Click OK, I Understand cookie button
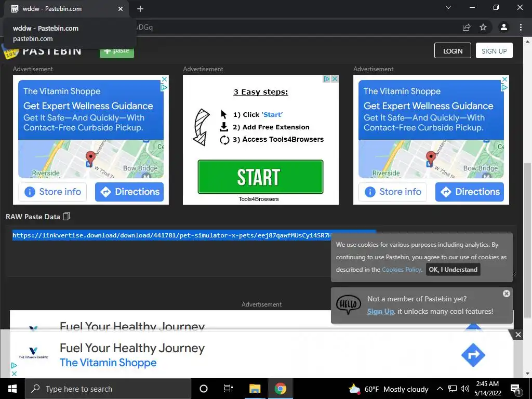The height and width of the screenshot is (399, 532). pyautogui.click(x=453, y=270)
